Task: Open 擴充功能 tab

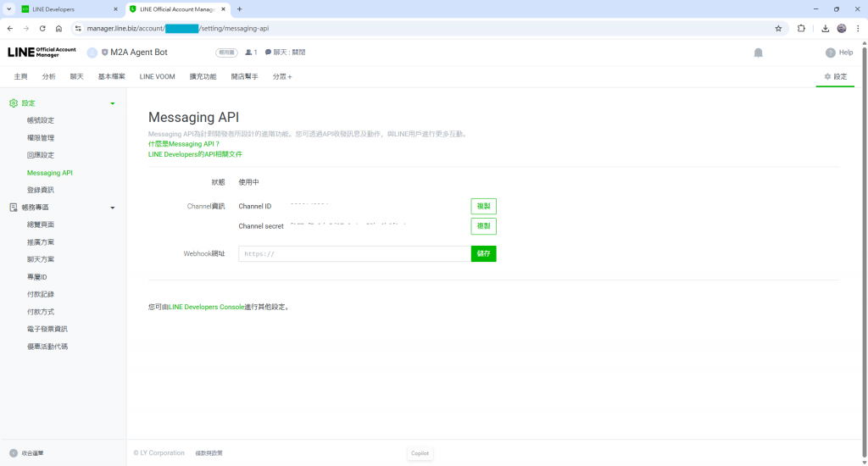Action: tap(203, 76)
